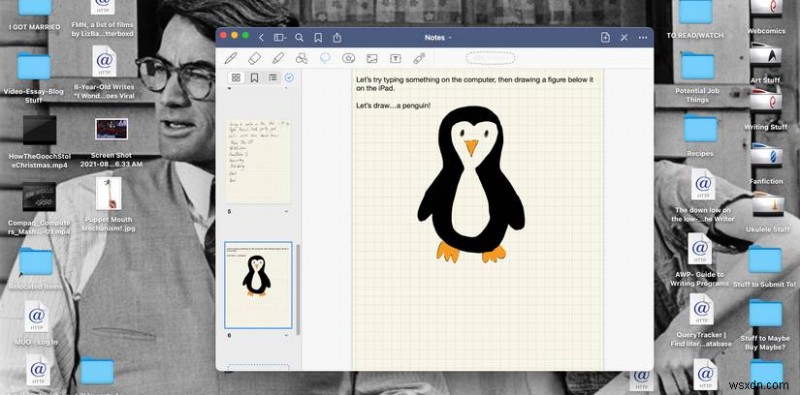The width and height of the screenshot is (800, 395).
Task: Select the Text box tool
Action: point(395,58)
